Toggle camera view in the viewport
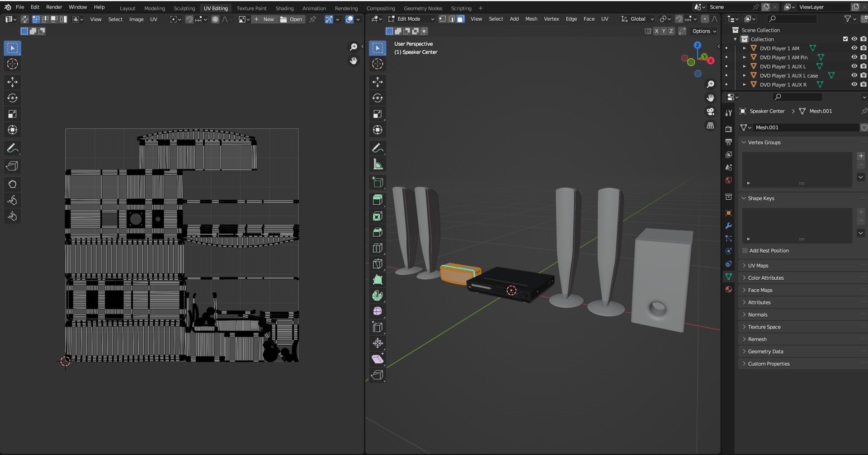 710,112
